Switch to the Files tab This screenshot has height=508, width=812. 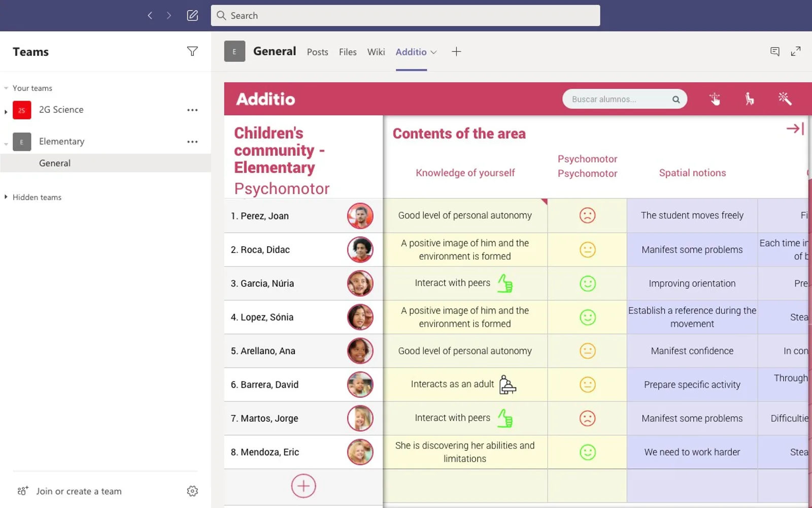coord(348,52)
